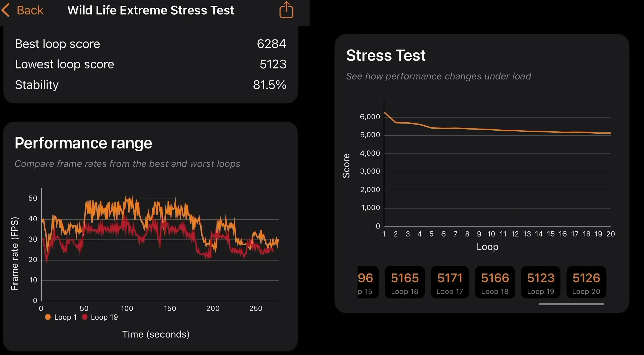Viewport: 644px width, 355px height.
Task: Select the Loop 16 score card 5165
Action: coord(405,282)
